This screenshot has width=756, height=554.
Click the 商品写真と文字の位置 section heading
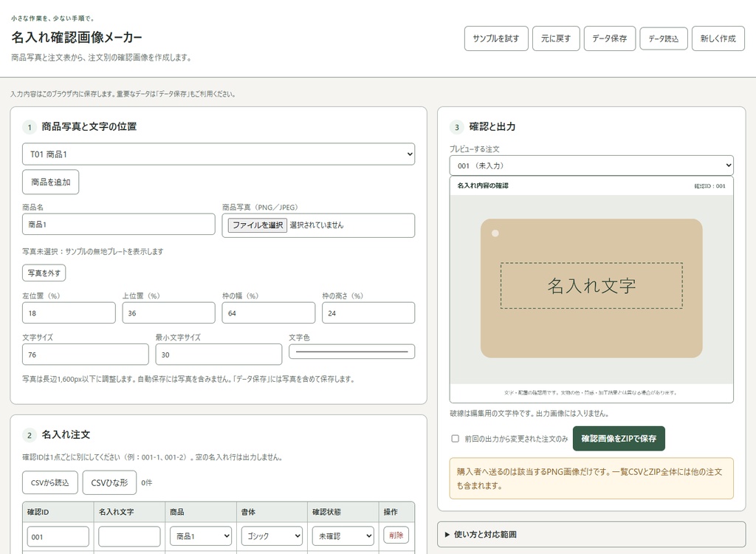(x=89, y=126)
